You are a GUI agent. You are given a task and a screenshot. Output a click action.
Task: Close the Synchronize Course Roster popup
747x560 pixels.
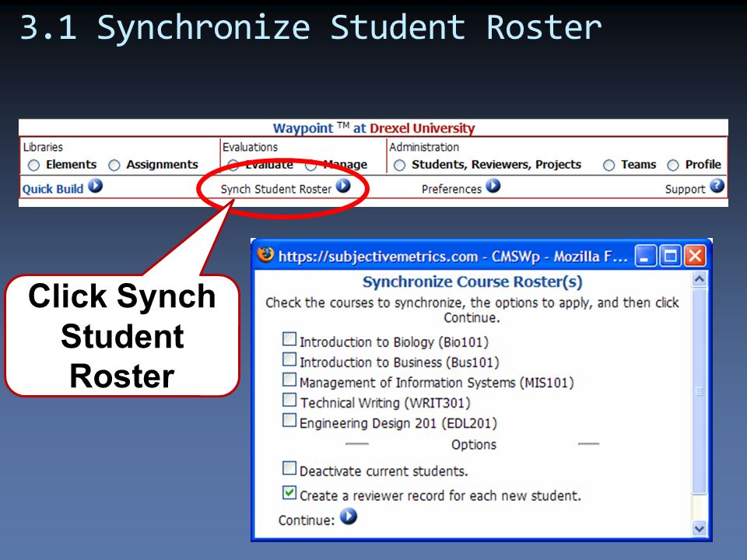(x=695, y=256)
